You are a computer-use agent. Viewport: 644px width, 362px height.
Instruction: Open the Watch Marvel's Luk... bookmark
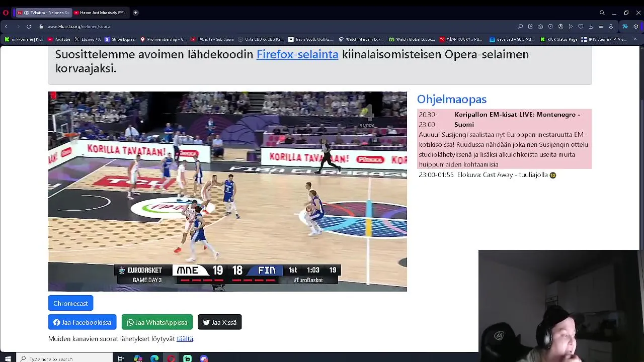tap(361, 39)
